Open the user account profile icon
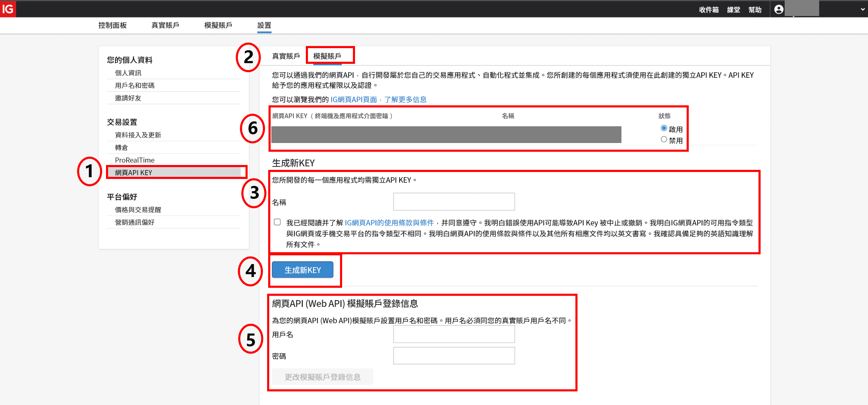The height and width of the screenshot is (405, 868). coord(779,9)
